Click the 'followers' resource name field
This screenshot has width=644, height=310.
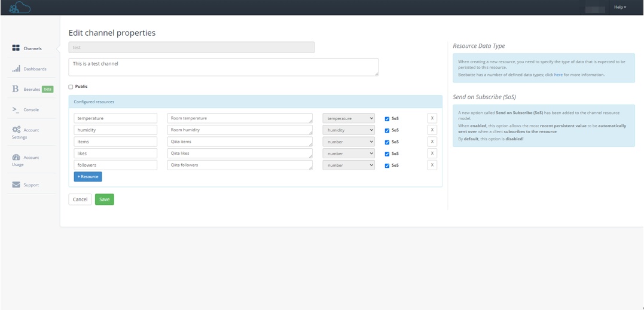[115, 165]
